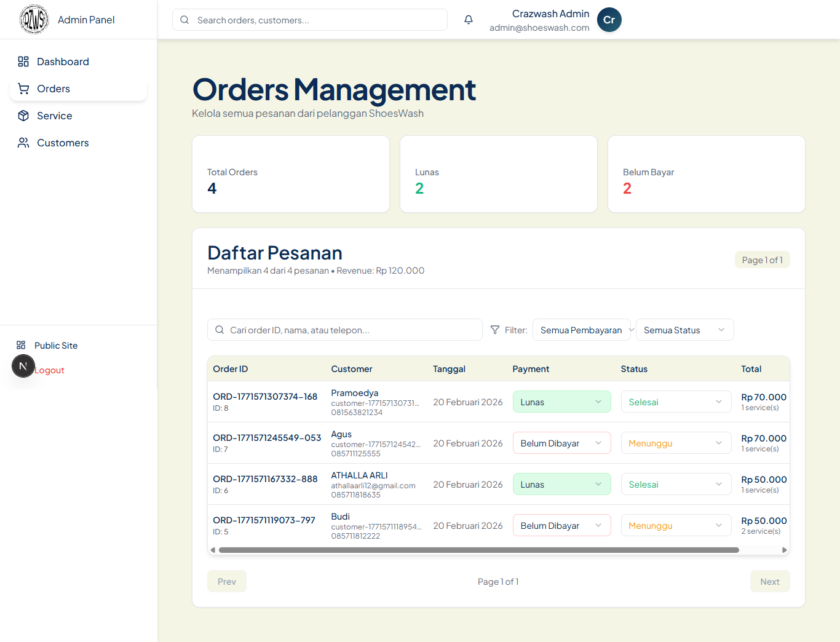This screenshot has width=840, height=642.
Task: Click the Next pagination button
Action: tap(770, 581)
